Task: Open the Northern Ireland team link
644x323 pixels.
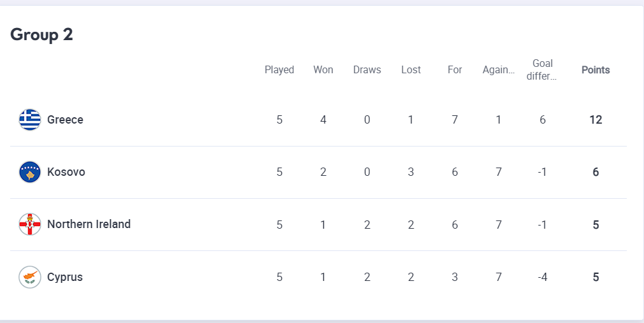Action: (x=89, y=224)
